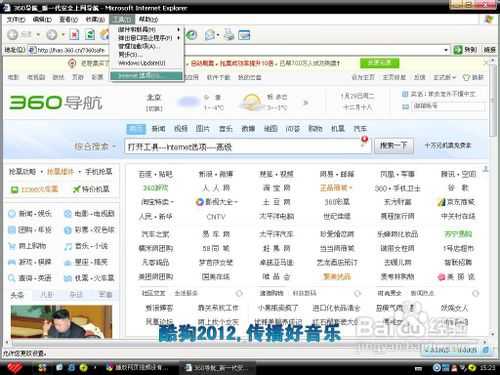Click the horizontal page scrollbar

pyautogui.click(x=245, y=342)
